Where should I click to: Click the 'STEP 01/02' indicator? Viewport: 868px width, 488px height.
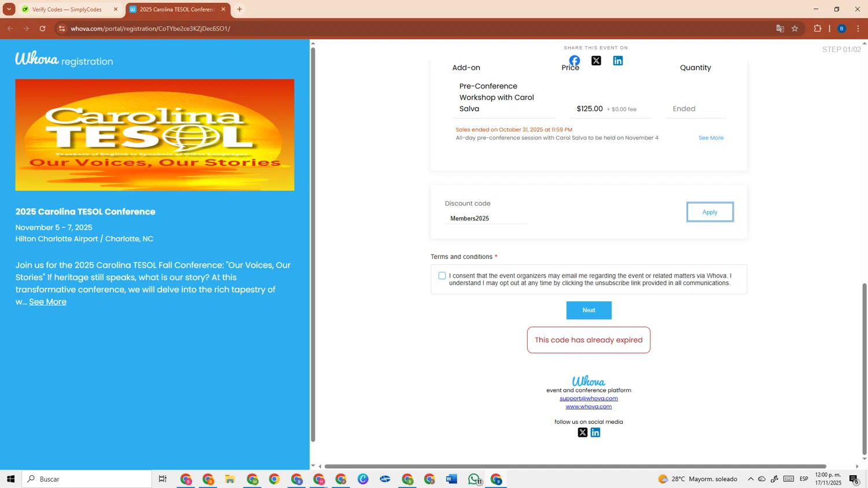(841, 49)
